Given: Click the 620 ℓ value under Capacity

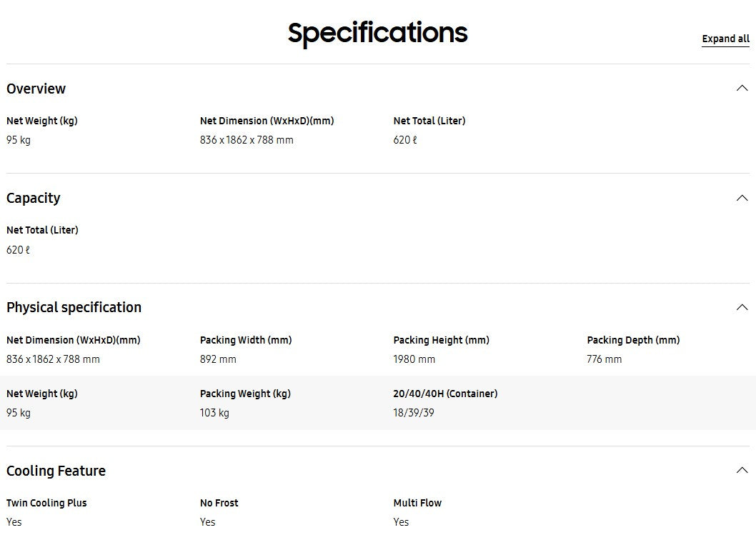Looking at the screenshot, I should coord(18,250).
